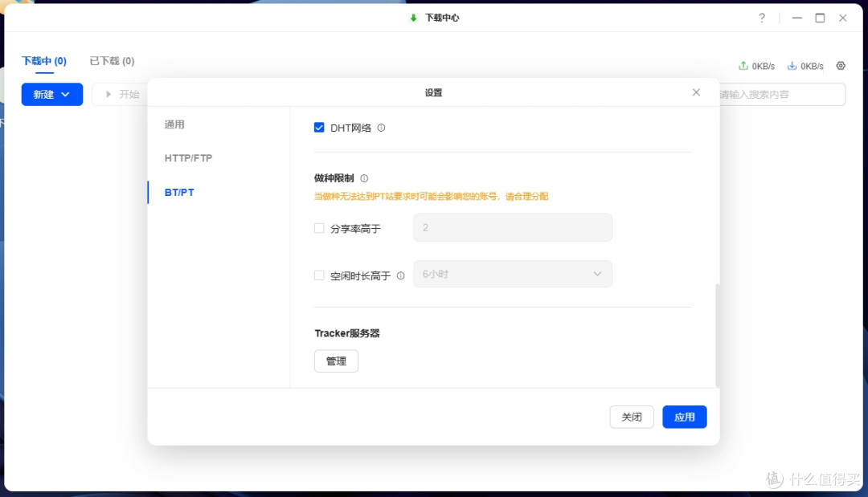Click the download speed arrow icon
The width and height of the screenshot is (868, 497).
(792, 66)
